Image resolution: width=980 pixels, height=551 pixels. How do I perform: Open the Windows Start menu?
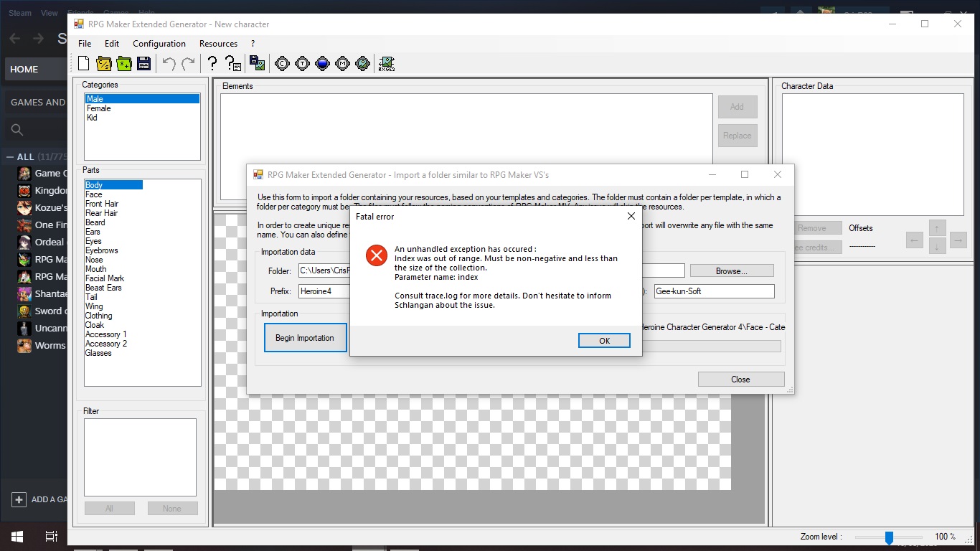coord(17,537)
